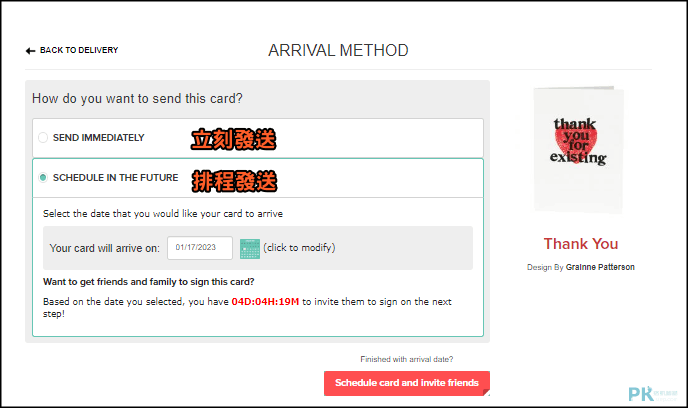The width and height of the screenshot is (688, 408).
Task: Click Schedule card and invite friends button
Action: [x=407, y=383]
